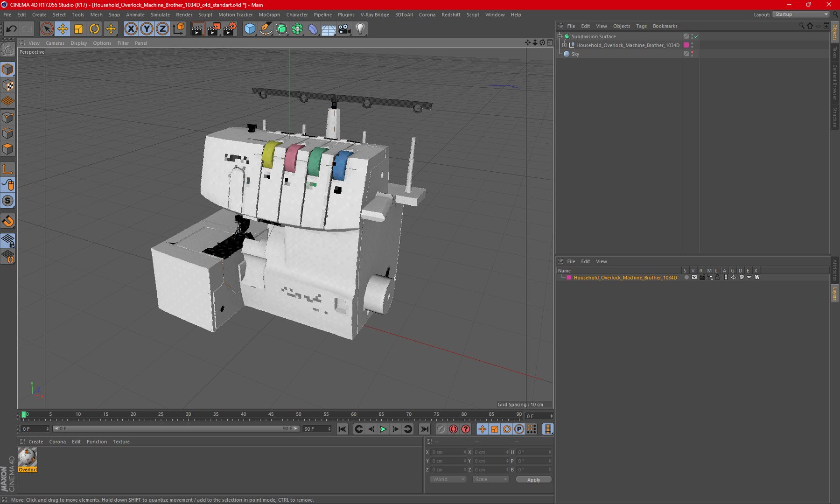Viewport: 840px width, 504px height.
Task: Add a Camera object
Action: [344, 29]
